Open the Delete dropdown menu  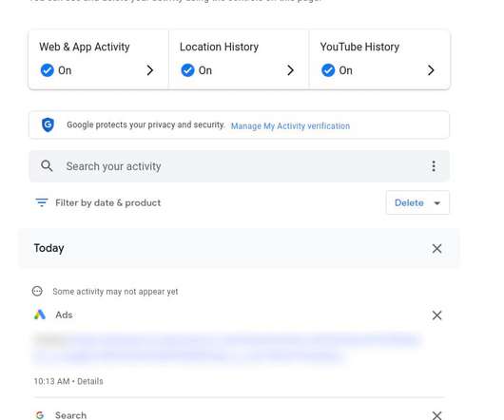pos(417,202)
